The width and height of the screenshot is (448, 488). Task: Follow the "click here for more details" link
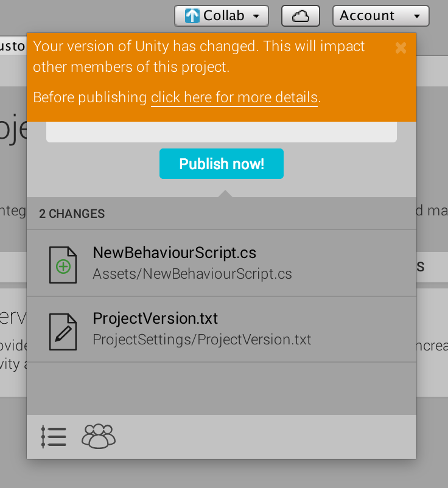[234, 97]
